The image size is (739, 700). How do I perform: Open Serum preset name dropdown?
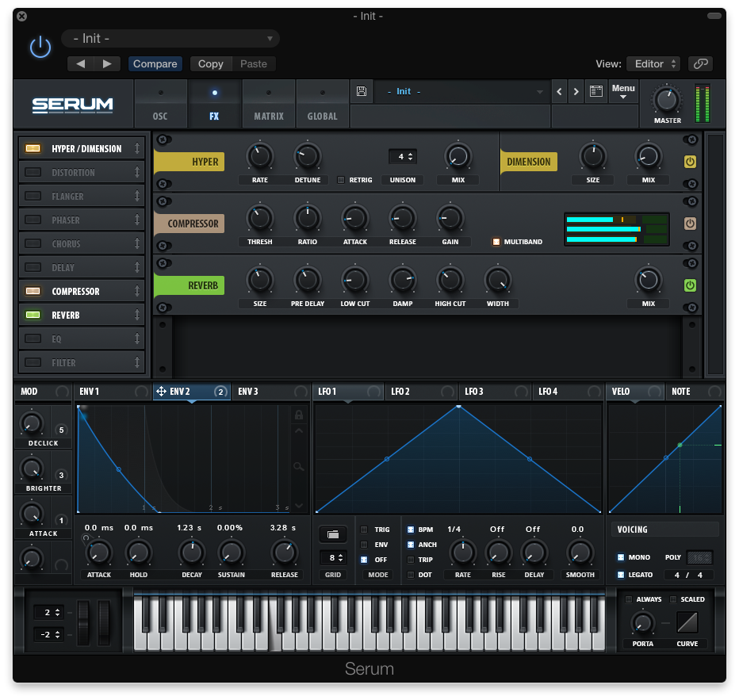tap(461, 91)
